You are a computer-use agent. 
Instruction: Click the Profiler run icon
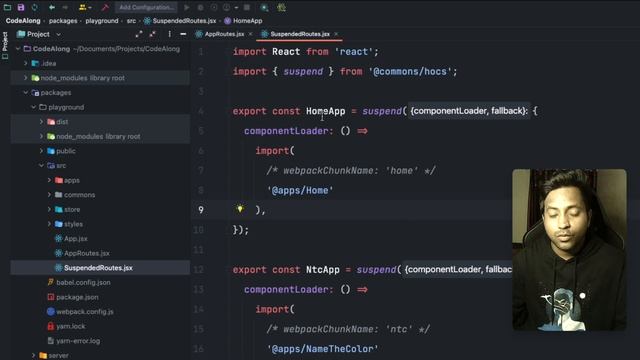pos(228,7)
